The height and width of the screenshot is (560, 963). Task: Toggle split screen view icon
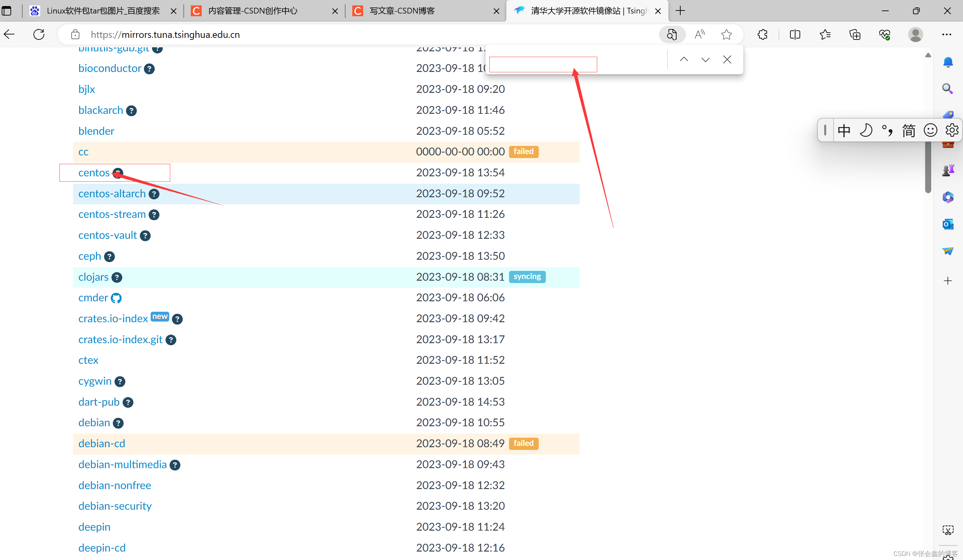point(795,34)
